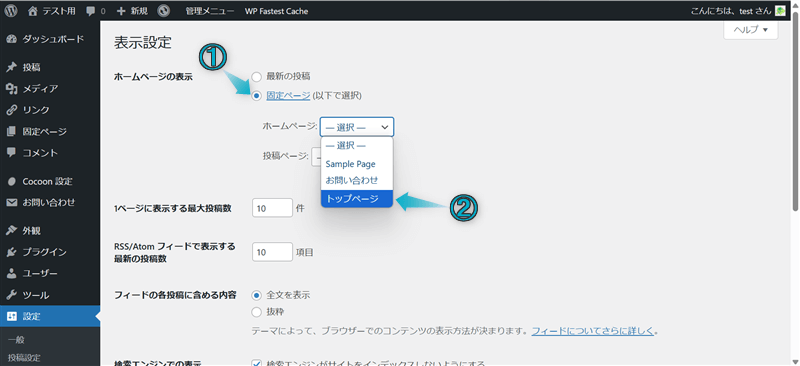Choose 抜粋 radio option

pos(257,311)
